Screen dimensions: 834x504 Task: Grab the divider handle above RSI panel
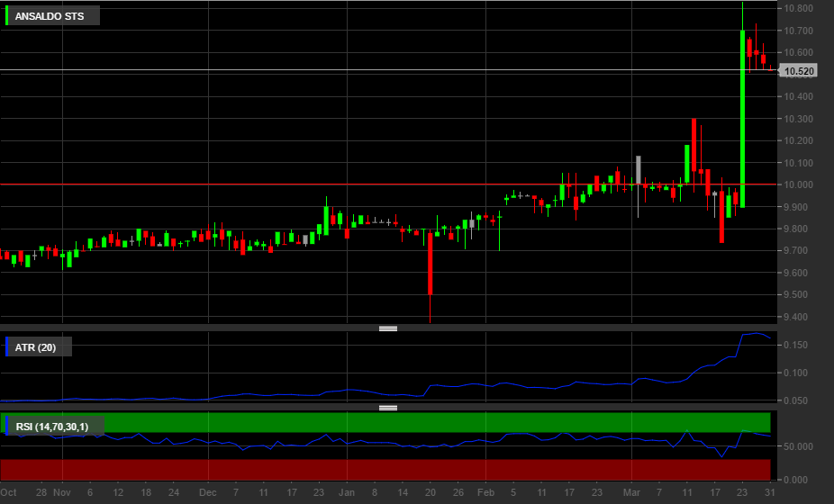click(x=388, y=408)
